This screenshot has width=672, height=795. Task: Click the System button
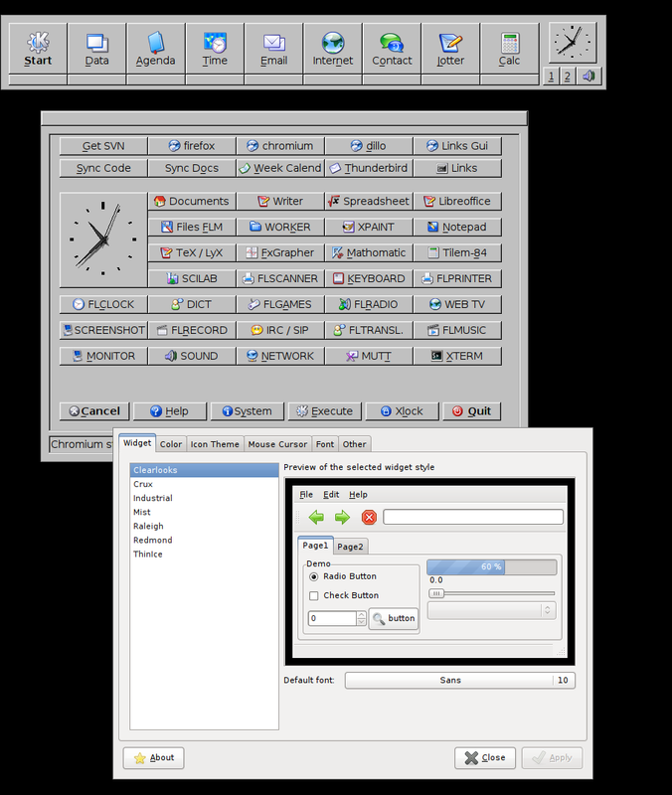tap(248, 411)
